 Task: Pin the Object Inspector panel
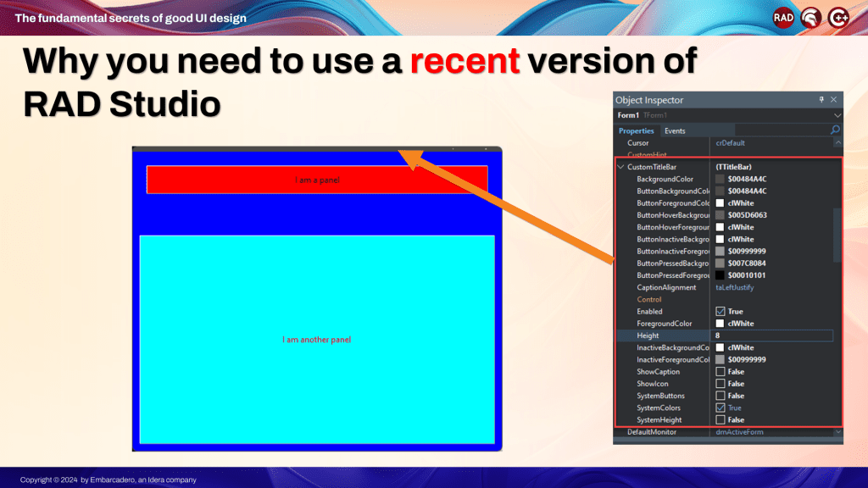821,100
